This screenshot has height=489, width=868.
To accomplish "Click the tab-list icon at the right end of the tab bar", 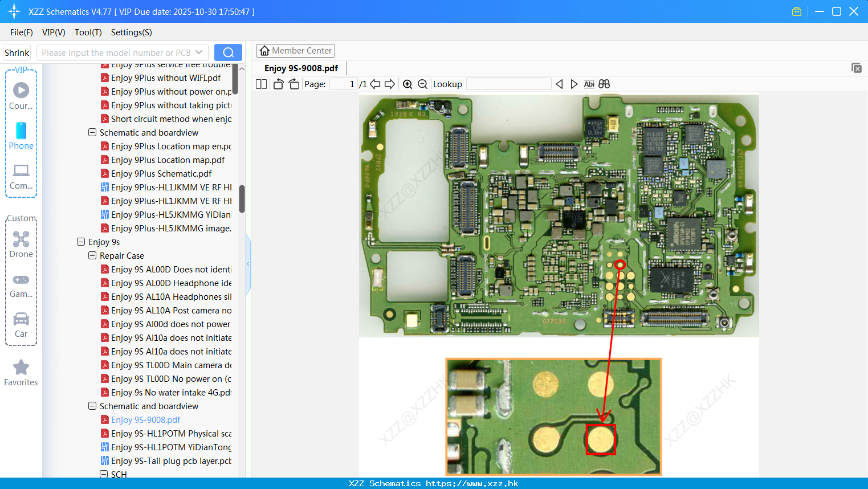I will point(856,68).
